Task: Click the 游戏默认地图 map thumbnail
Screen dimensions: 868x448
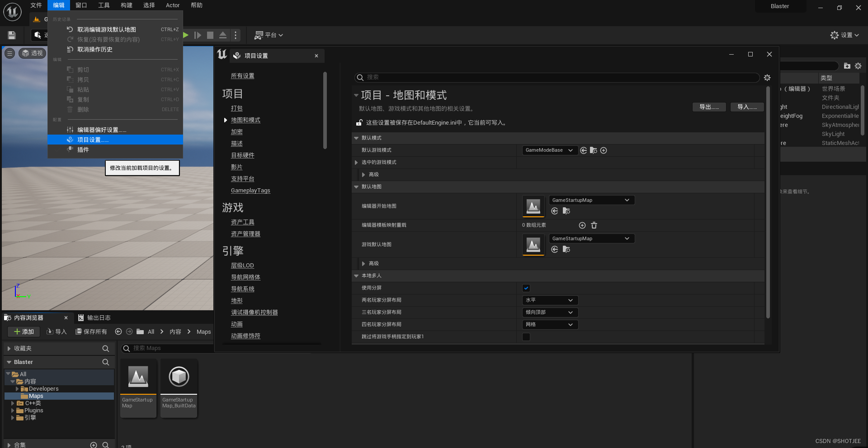Action: click(533, 245)
